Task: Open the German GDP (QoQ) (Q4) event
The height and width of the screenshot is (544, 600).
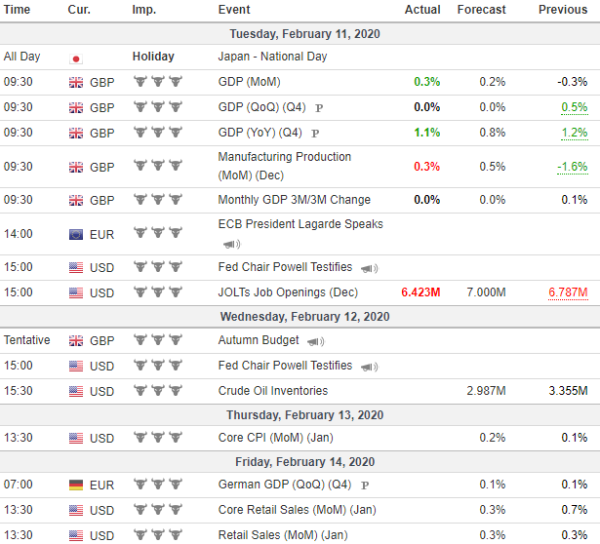Action: pyautogui.click(x=285, y=484)
